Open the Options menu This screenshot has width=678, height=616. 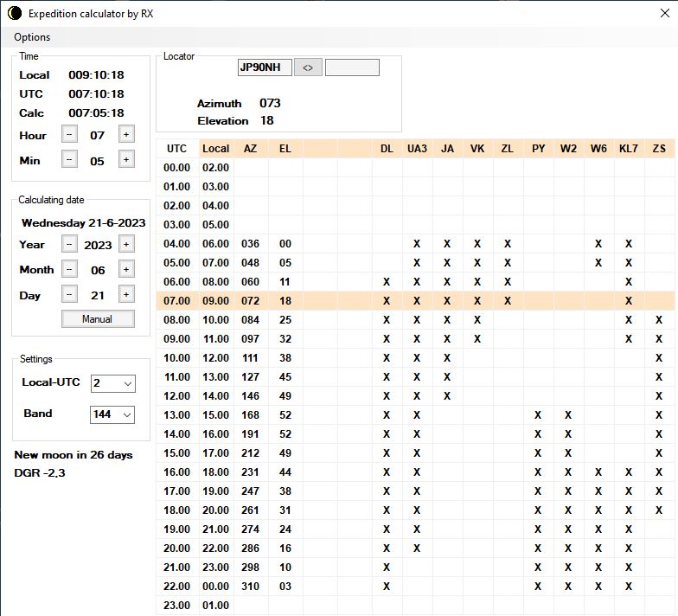click(32, 37)
